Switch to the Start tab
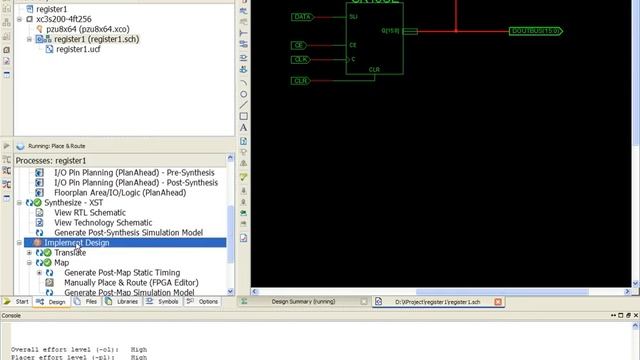The width and height of the screenshot is (640, 360). coord(16,302)
